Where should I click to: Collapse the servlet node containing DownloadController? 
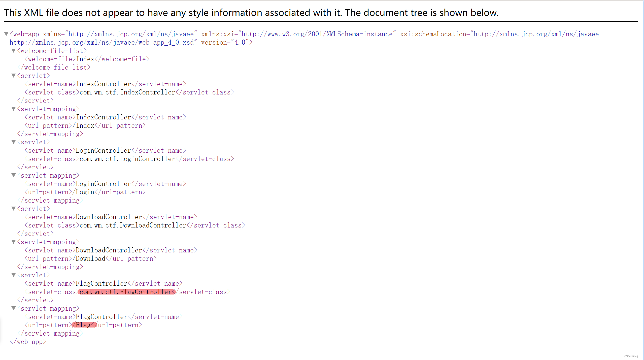[14, 208]
